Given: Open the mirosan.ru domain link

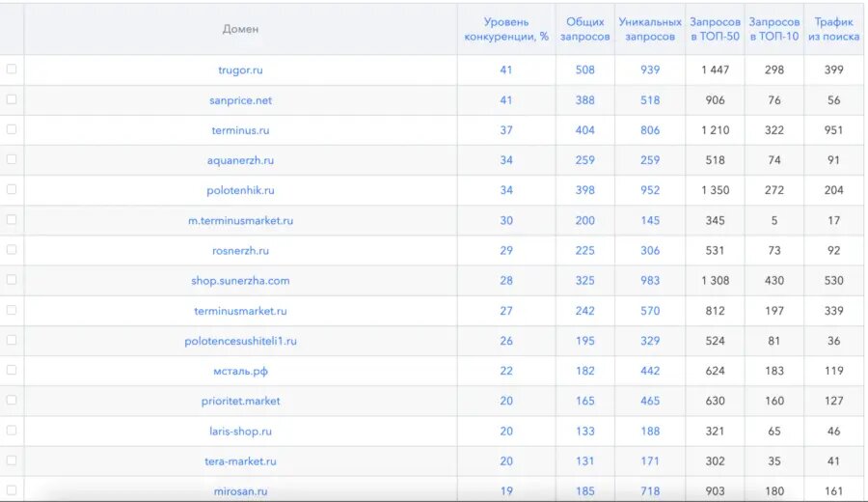Looking at the screenshot, I should [240, 491].
